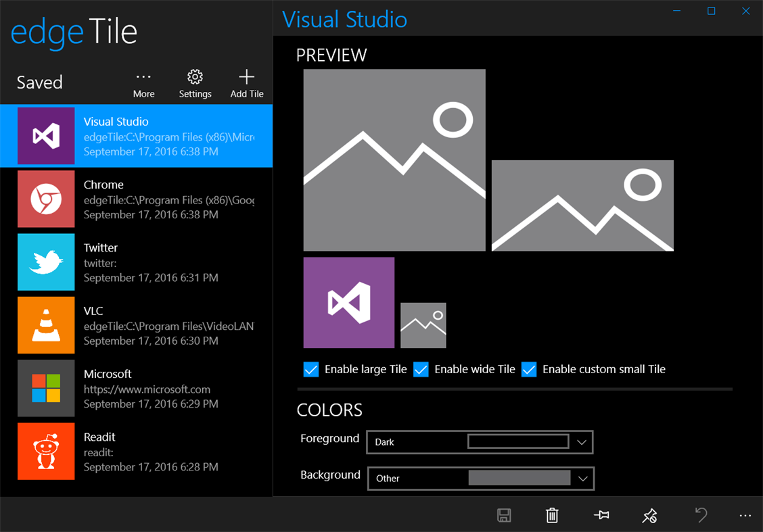
Task: Delete the Visual Studio tile with trash icon
Action: [552, 515]
